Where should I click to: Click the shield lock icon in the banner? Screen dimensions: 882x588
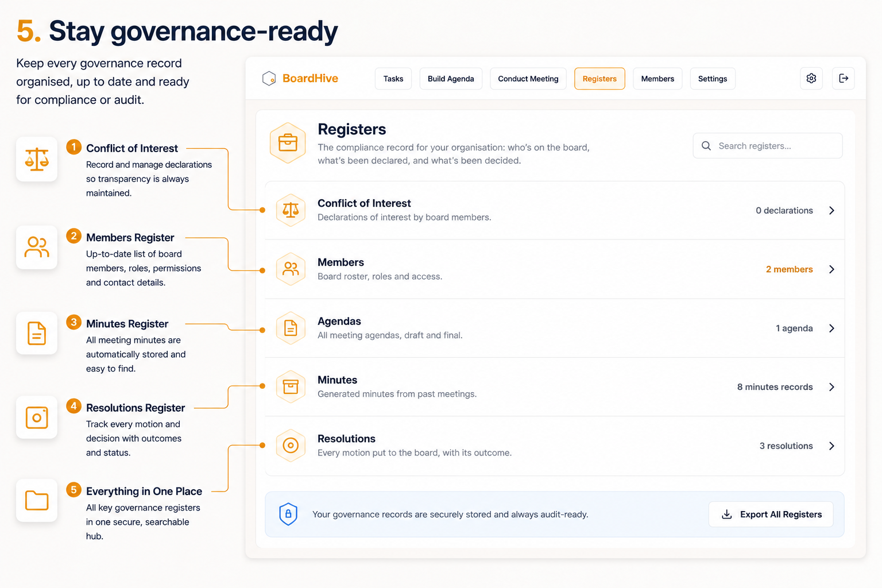click(288, 514)
